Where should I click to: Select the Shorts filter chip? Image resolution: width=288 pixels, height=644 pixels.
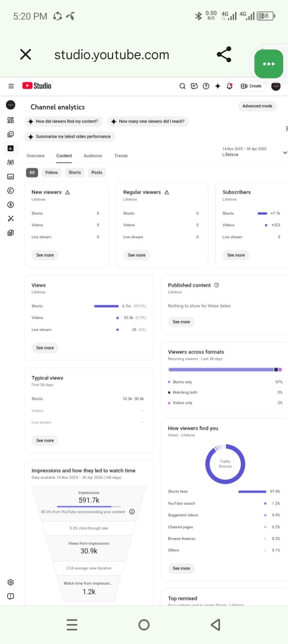[75, 172]
